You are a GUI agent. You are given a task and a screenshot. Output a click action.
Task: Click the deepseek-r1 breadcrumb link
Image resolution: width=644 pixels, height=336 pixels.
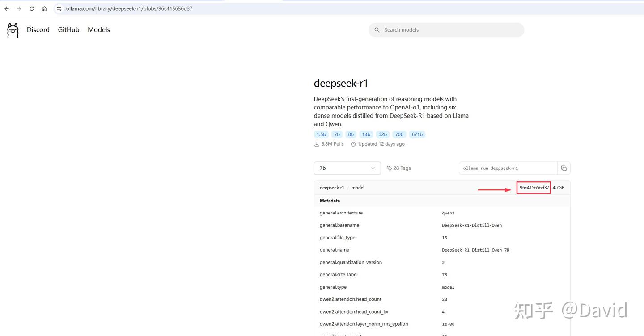[x=332, y=188]
